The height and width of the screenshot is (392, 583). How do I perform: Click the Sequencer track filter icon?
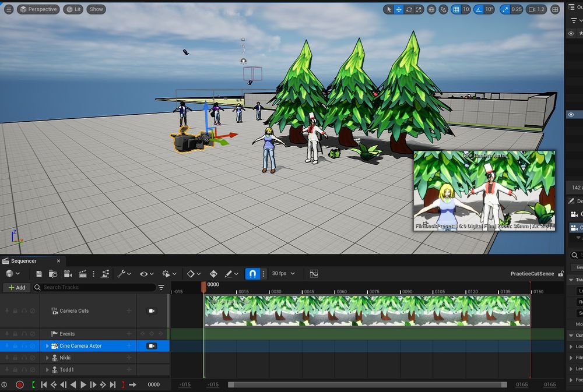click(x=161, y=288)
